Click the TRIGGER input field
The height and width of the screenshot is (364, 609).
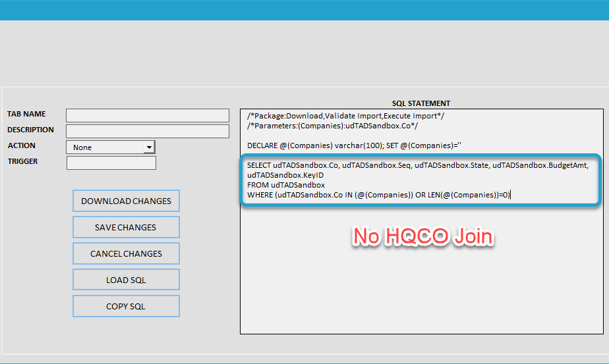(111, 163)
